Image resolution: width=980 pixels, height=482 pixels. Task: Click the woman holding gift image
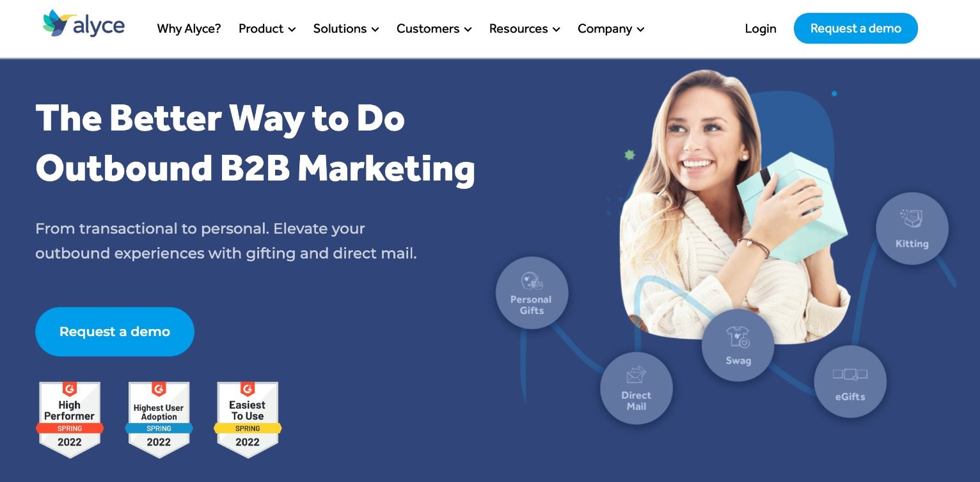tap(734, 202)
